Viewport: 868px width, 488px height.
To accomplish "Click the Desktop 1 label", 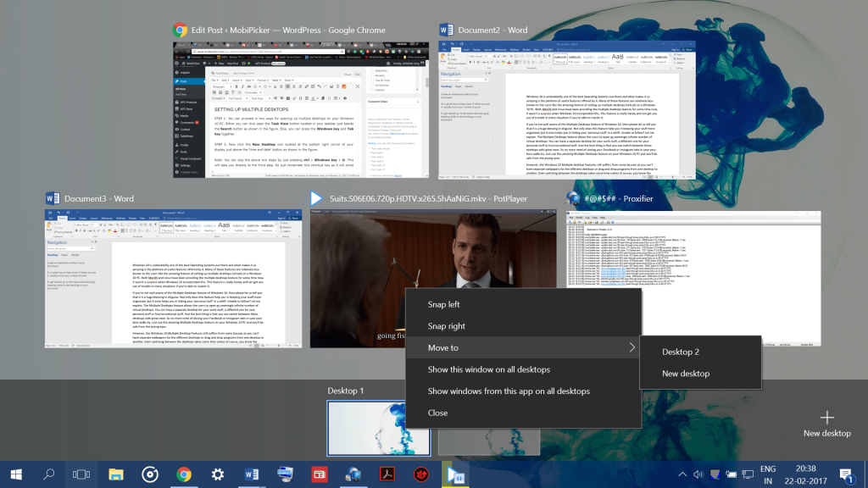I will click(x=346, y=391).
